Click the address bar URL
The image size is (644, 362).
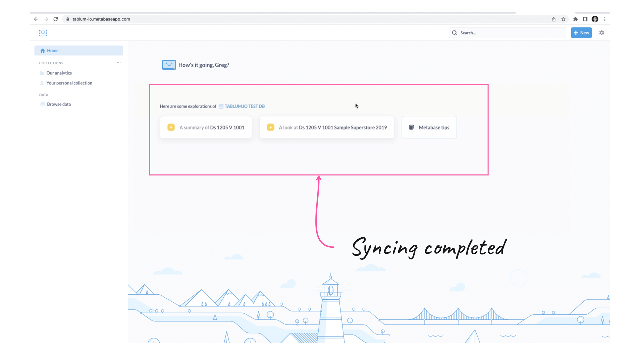101,19
